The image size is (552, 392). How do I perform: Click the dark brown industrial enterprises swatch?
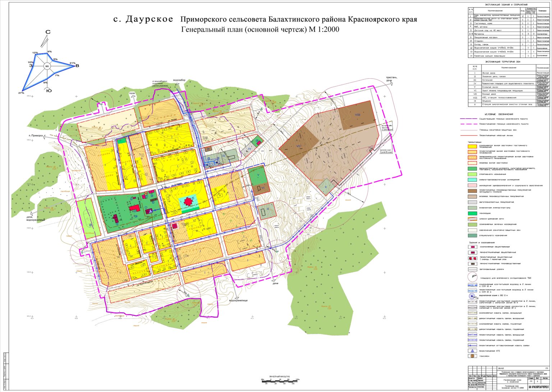(x=472, y=191)
